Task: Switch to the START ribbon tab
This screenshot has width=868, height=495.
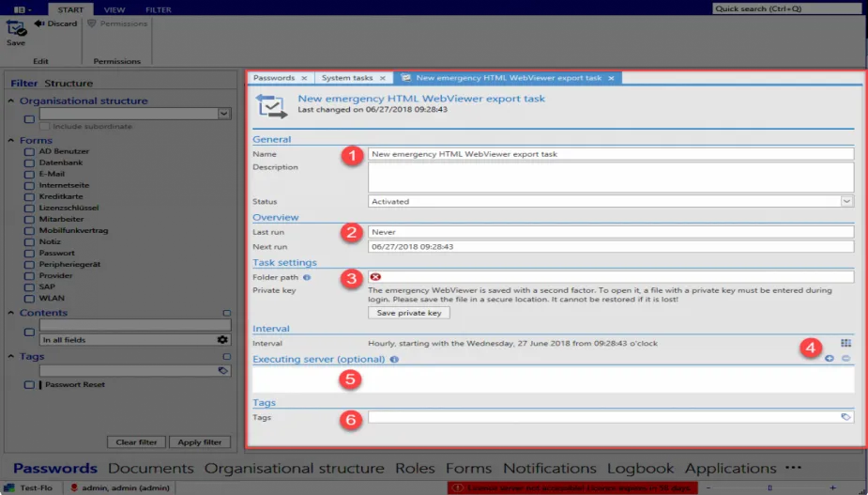Action: click(70, 9)
